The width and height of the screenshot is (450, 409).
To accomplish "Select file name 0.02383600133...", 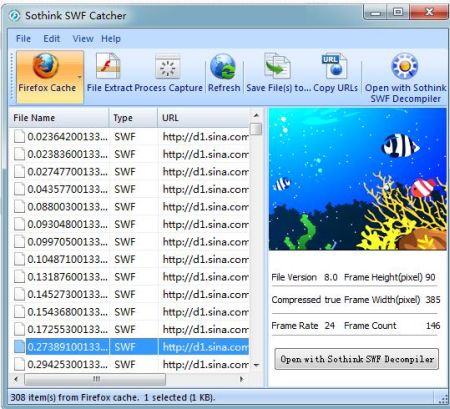I will click(67, 154).
